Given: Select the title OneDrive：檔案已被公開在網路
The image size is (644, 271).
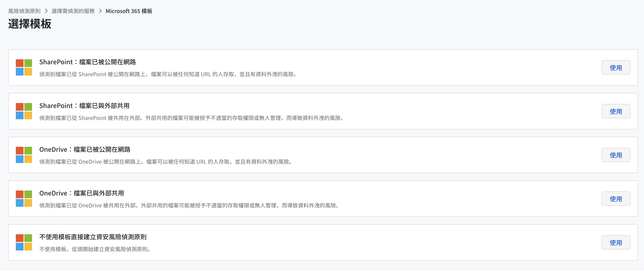Looking at the screenshot, I should point(85,149).
